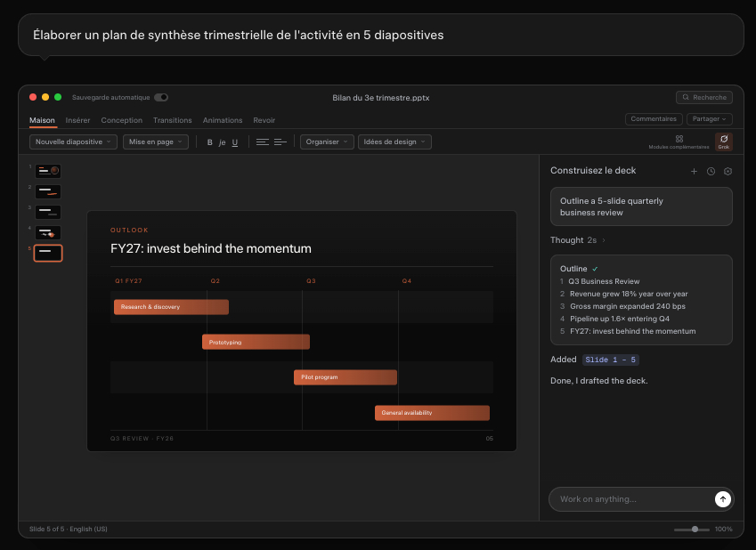The image size is (756, 550).
Task: Open assistant panel settings gear
Action: pyautogui.click(x=728, y=171)
